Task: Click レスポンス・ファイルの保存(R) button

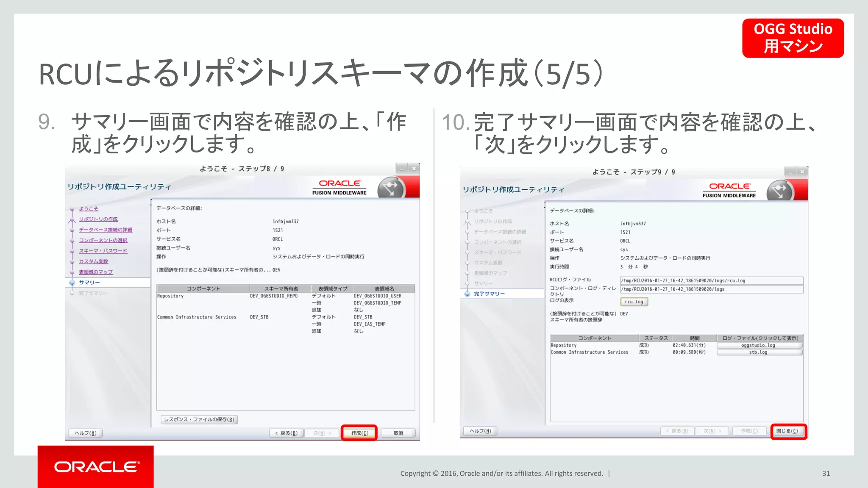Action: click(x=199, y=419)
